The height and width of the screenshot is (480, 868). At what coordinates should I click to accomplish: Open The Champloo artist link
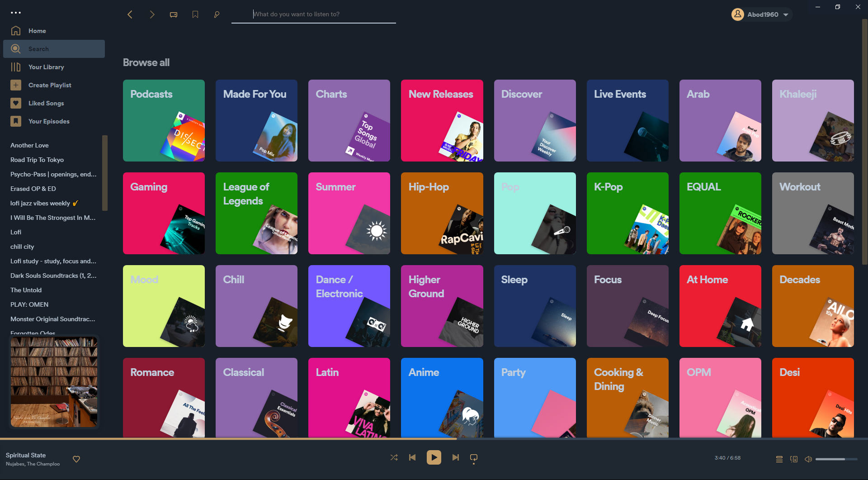pyautogui.click(x=43, y=464)
